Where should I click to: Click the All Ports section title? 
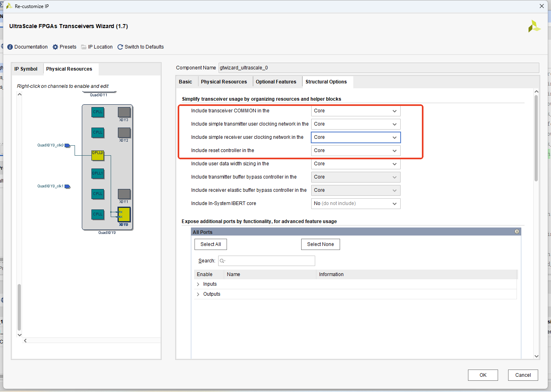(x=203, y=232)
